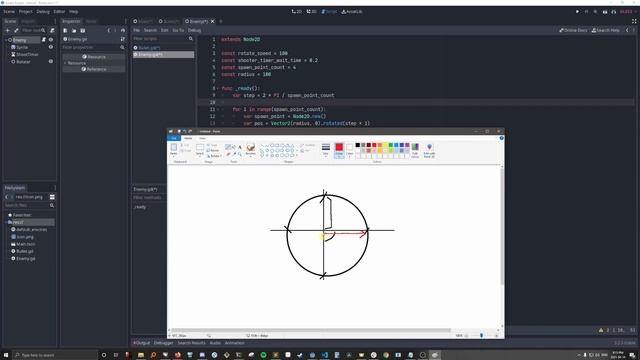Save the current resource in Inspector

point(82,30)
